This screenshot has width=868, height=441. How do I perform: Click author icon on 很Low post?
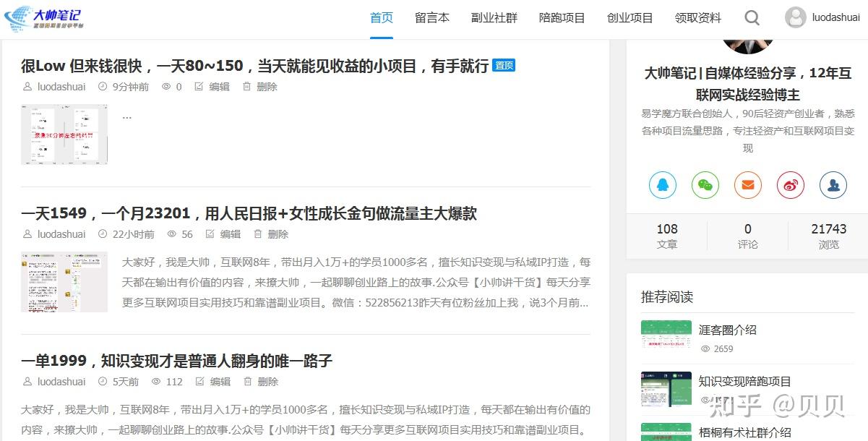27,87
